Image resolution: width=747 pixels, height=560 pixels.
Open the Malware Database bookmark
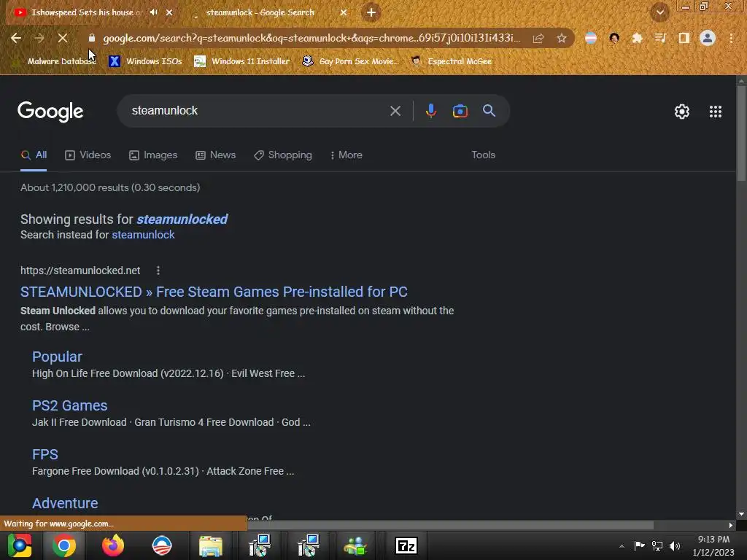(x=55, y=61)
